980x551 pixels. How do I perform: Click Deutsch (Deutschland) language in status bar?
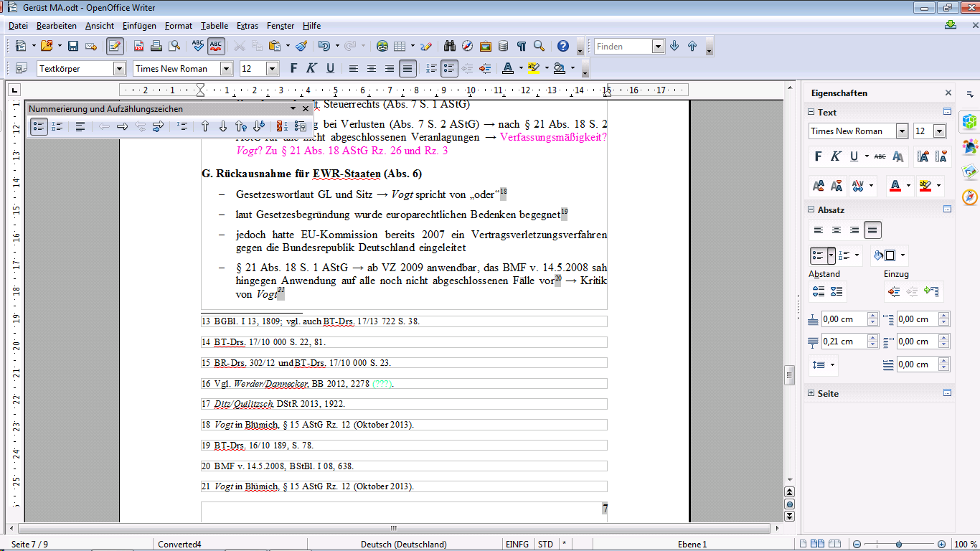403,545
